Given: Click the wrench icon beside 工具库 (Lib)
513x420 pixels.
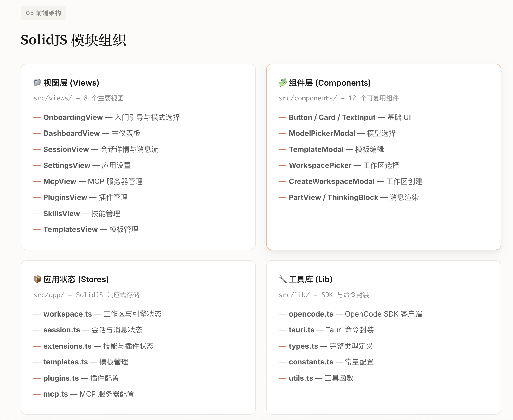Looking at the screenshot, I should pos(283,279).
